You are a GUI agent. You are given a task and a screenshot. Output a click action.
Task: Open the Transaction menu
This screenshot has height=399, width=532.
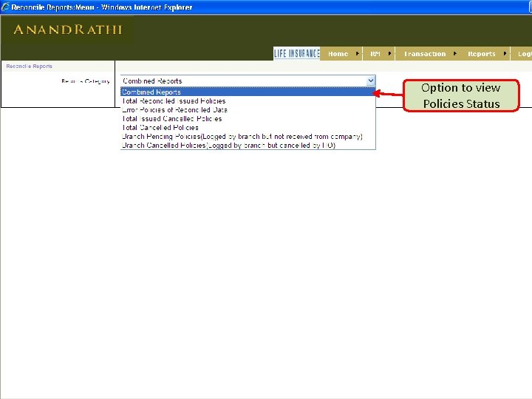point(425,54)
